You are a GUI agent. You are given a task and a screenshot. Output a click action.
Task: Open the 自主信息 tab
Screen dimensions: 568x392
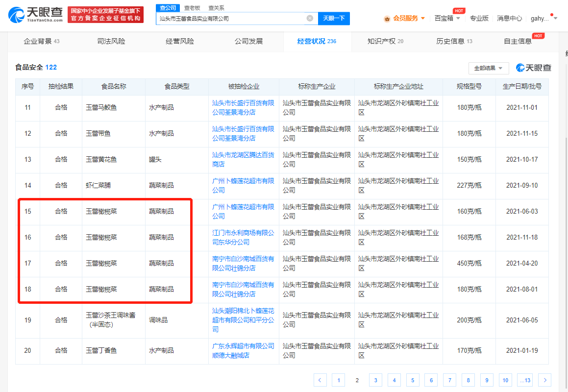(518, 41)
